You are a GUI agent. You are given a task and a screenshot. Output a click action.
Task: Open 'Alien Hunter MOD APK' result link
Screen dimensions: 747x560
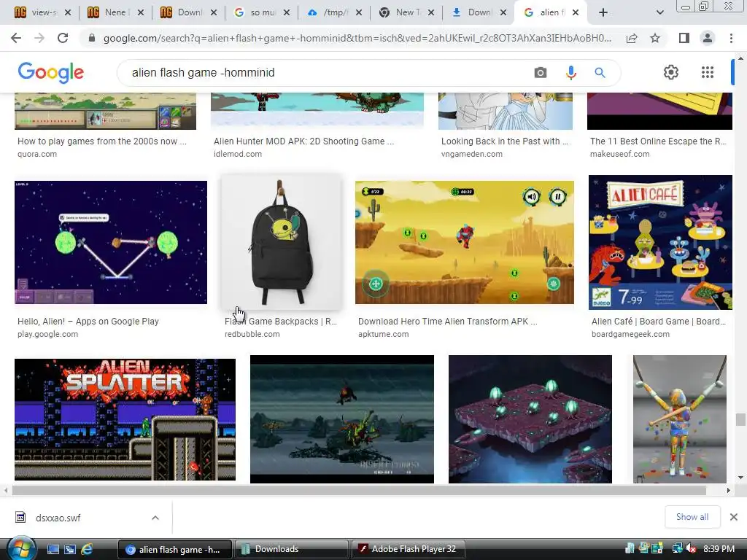pyautogui.click(x=304, y=141)
